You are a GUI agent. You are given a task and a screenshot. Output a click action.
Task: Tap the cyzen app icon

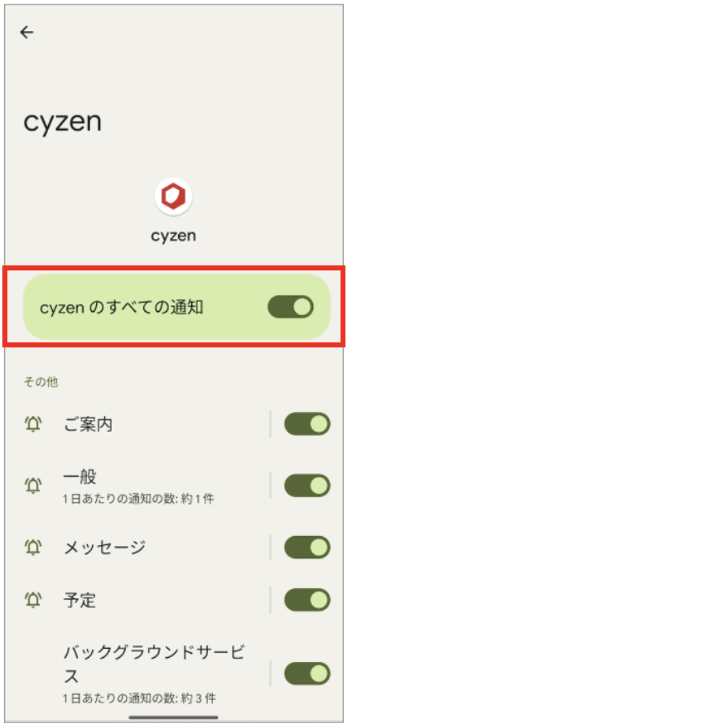[x=173, y=197]
